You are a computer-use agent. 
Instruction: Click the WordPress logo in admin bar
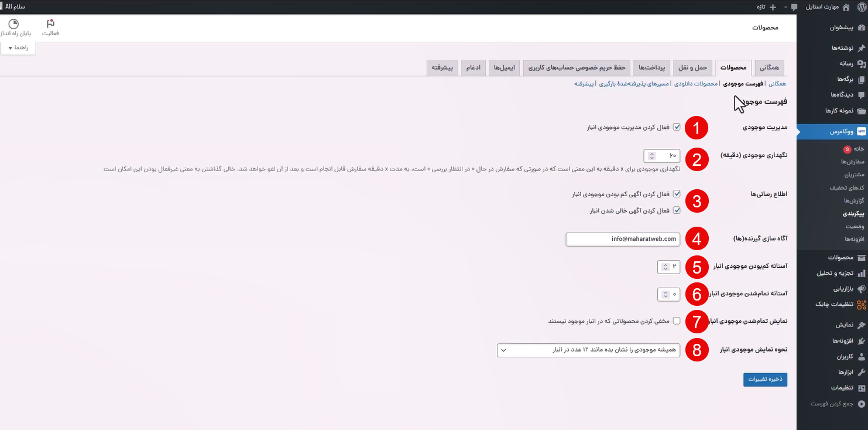[860, 7]
